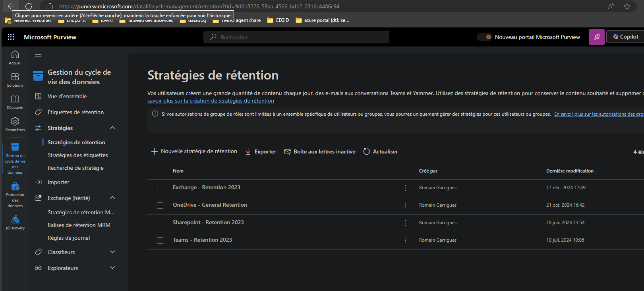Open read aloud icon in address bar
The height and width of the screenshot is (291, 644).
611,6
